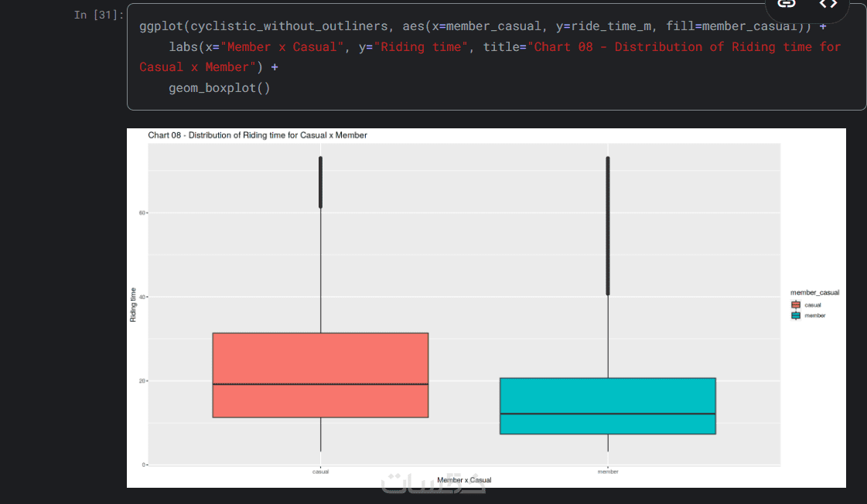Click the "Riding time" y-axis title
Viewport: 867px width, 504px height.
coord(133,305)
